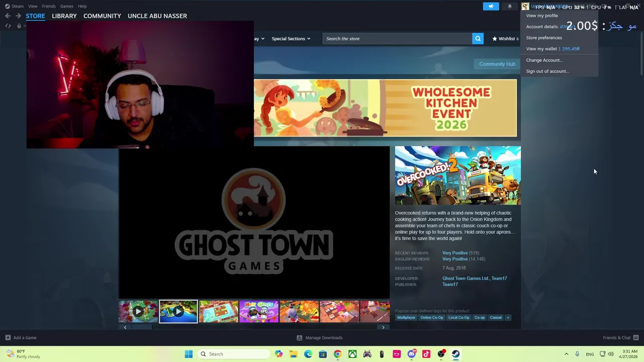The width and height of the screenshot is (644, 362).
Task: Select View my profile
Action: (542, 16)
